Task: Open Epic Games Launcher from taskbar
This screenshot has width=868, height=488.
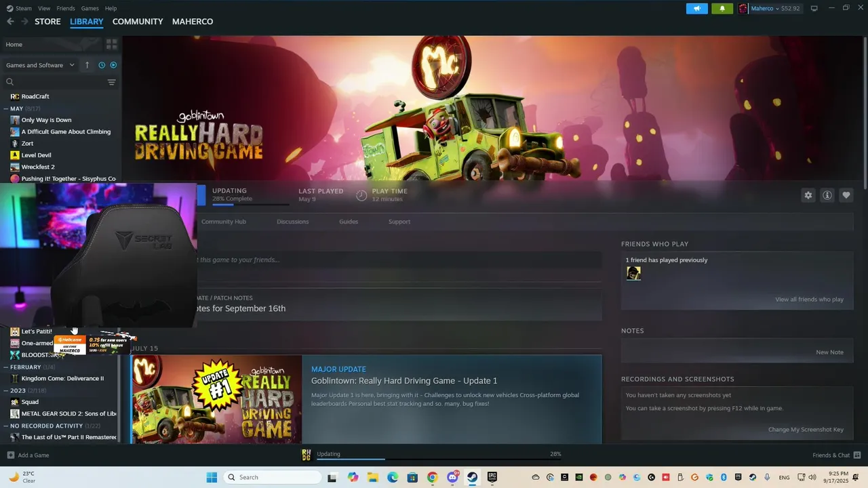Action: click(492, 477)
